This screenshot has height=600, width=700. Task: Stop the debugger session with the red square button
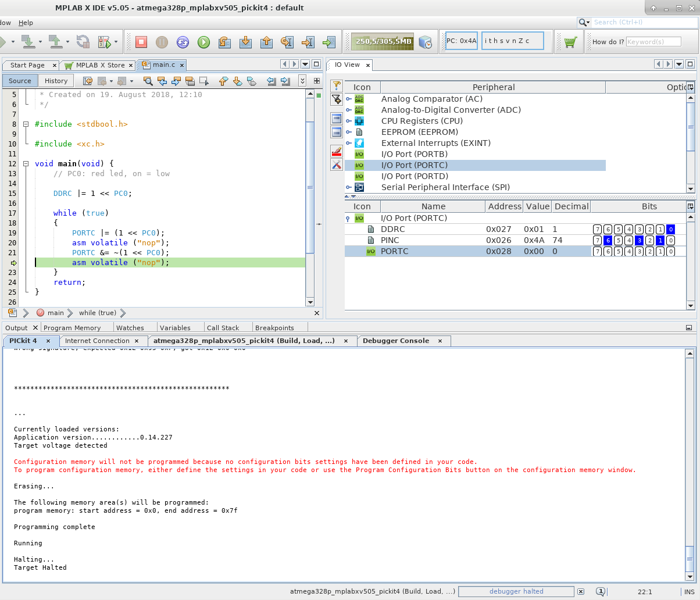tap(141, 42)
